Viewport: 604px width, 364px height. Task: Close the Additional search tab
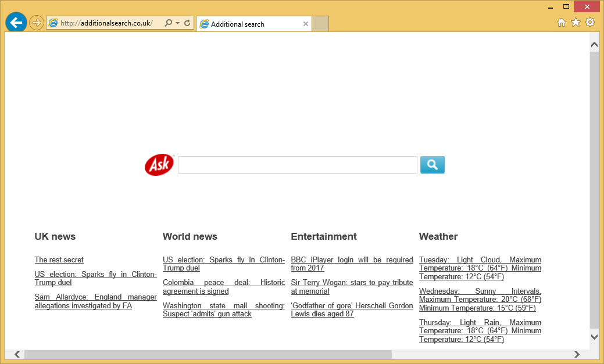coord(306,24)
